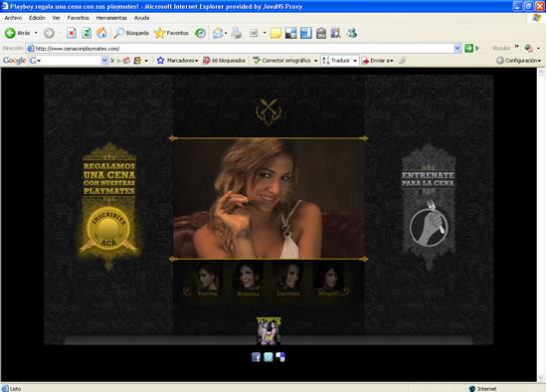546x392 pixels.
Task: Click the Edit document toolbar icon
Action: 254,33
